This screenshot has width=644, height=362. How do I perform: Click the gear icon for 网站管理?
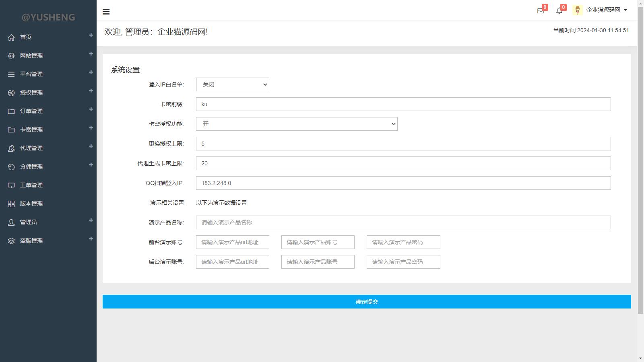11,56
